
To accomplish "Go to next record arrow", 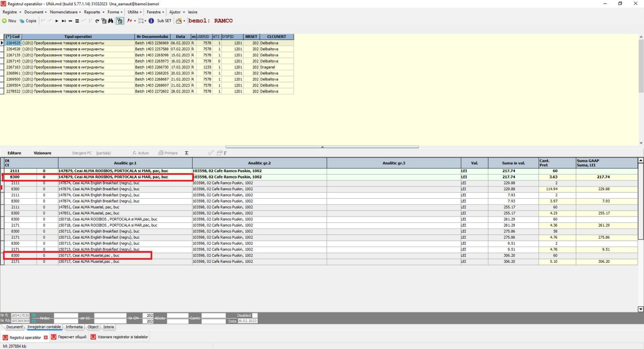I will 57,21.
